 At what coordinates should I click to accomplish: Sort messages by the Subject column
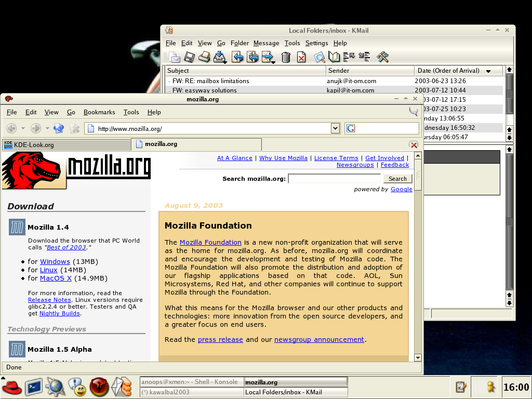246,71
